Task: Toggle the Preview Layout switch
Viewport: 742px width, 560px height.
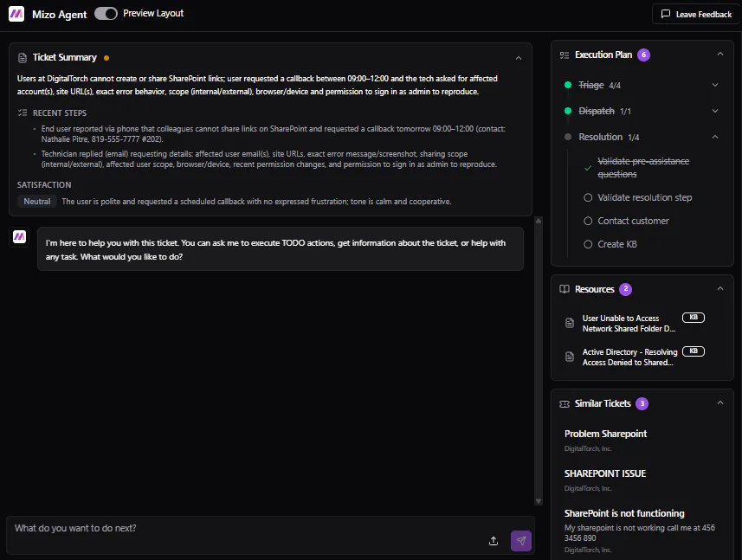Action: (106, 14)
